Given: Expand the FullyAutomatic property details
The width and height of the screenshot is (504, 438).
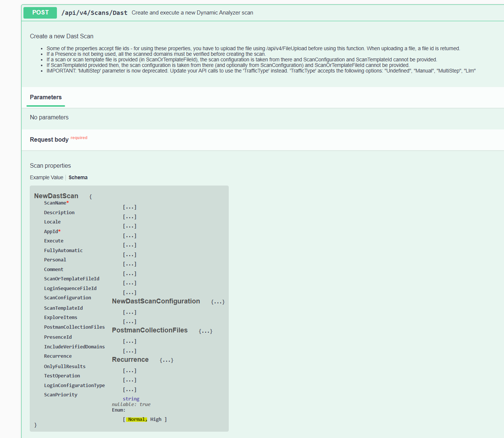Looking at the screenshot, I should click(x=130, y=255).
